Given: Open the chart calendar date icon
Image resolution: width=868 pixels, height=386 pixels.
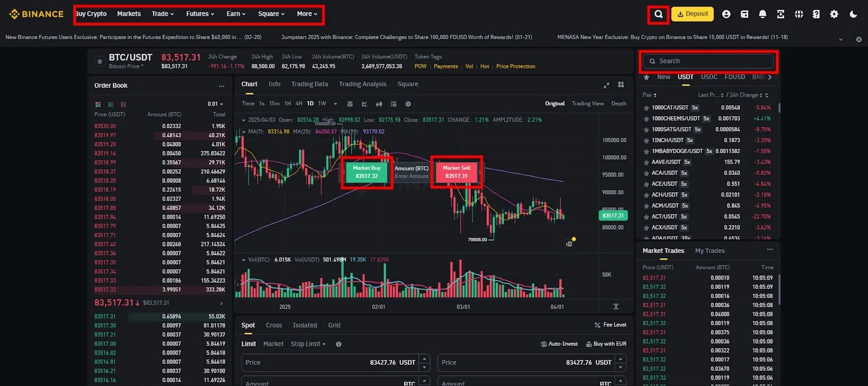Looking at the screenshot, I should click(x=350, y=104).
